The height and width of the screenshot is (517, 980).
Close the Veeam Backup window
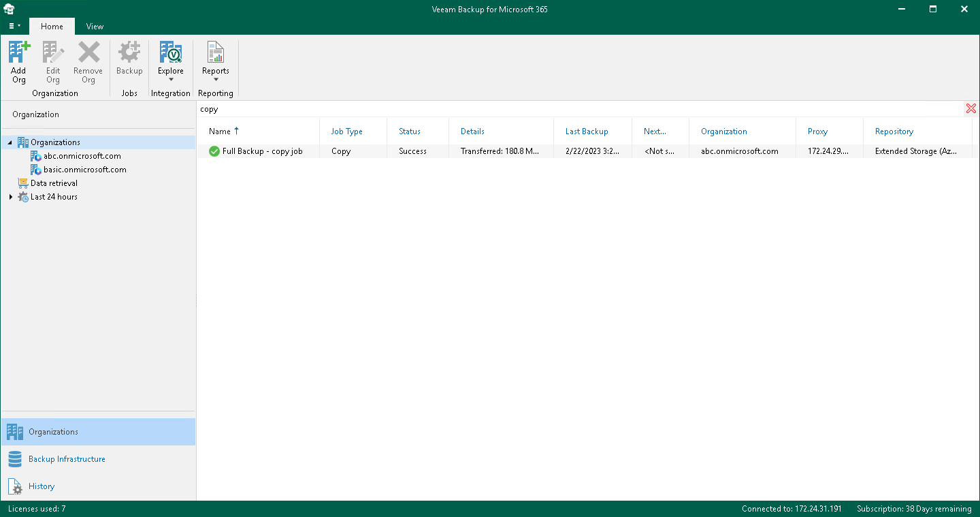click(964, 9)
